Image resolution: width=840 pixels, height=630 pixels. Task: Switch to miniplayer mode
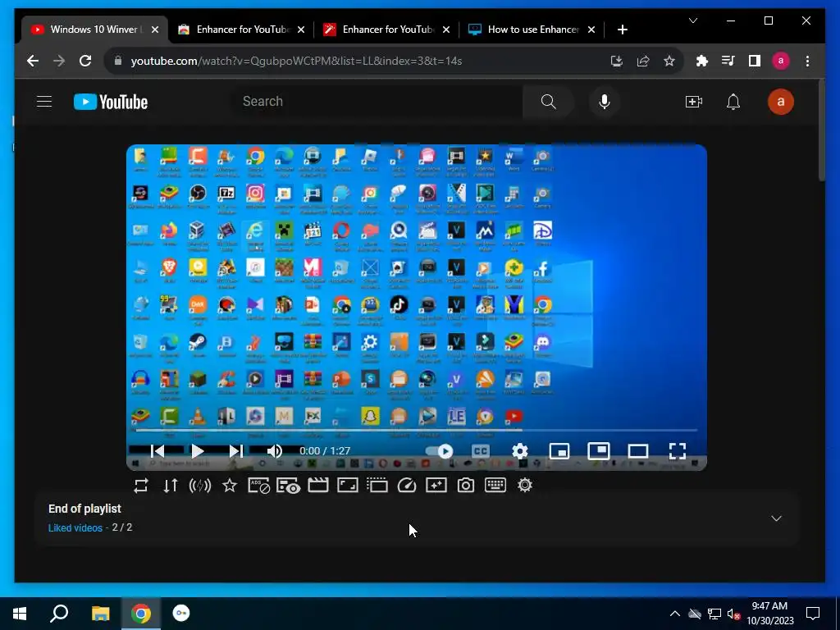[x=559, y=451]
